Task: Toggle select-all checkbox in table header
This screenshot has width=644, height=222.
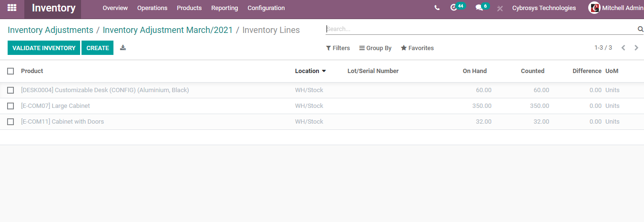Action: point(10,71)
